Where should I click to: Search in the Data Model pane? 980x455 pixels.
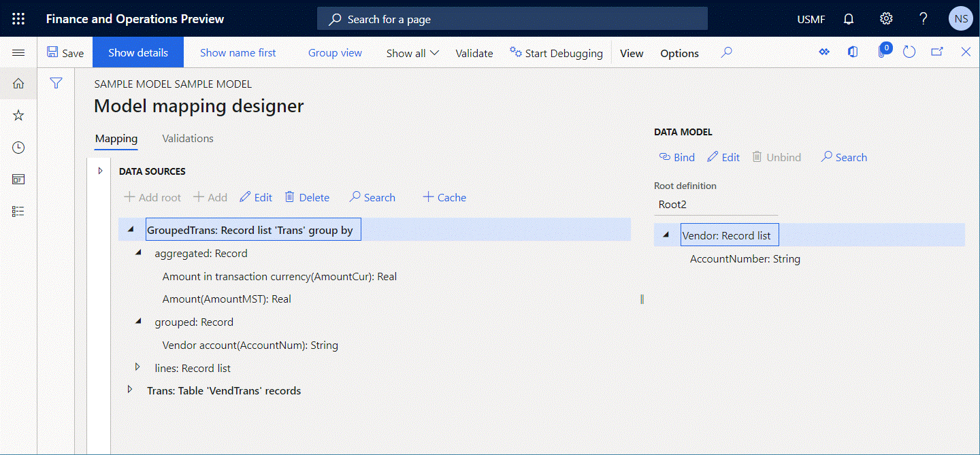[844, 157]
